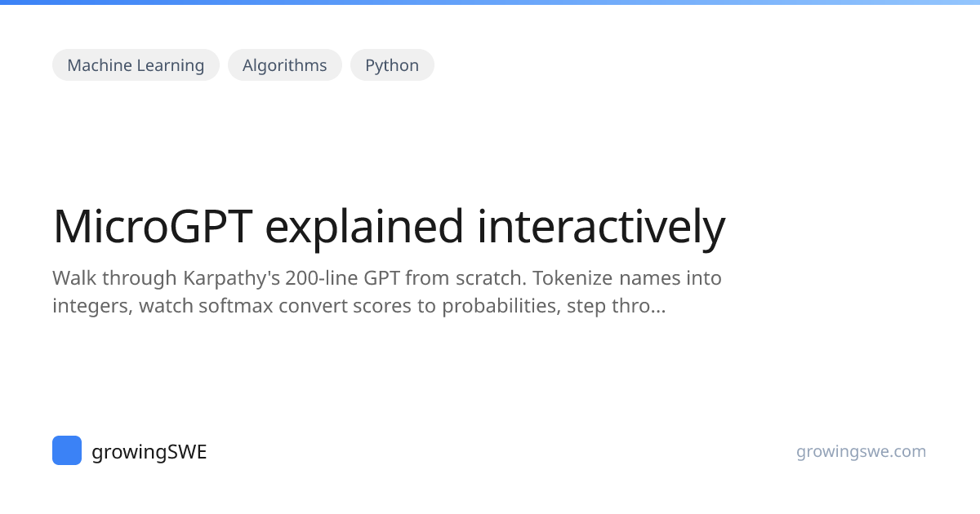The height and width of the screenshot is (514, 980).
Task: Click the blue growingSWE logo square
Action: pyautogui.click(x=67, y=450)
